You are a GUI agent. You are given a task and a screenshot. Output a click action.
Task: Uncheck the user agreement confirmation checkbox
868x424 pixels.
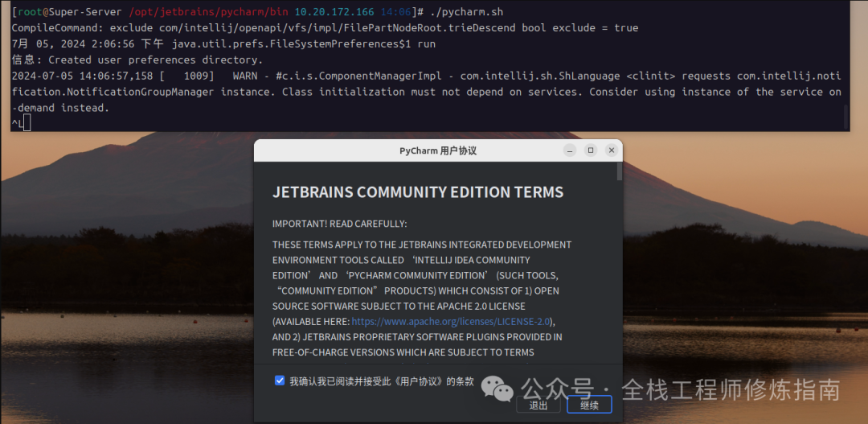pyautogui.click(x=280, y=381)
